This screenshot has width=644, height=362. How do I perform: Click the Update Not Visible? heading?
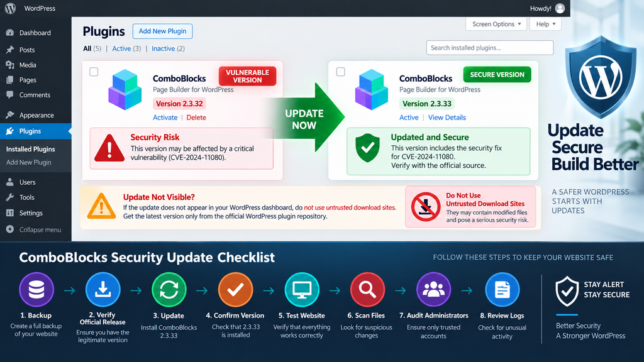pos(159,197)
